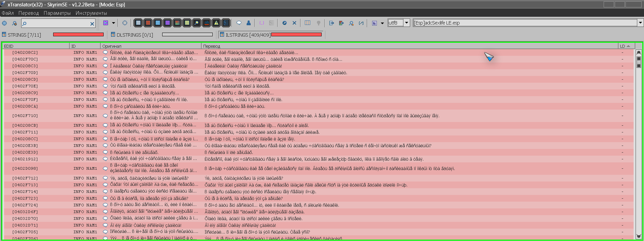The image size is (644, 241).
Task: Click the blue person NPC icon
Action: (249, 23)
